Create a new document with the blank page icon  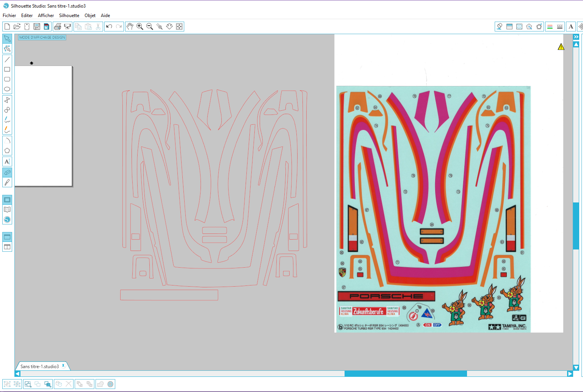point(7,27)
